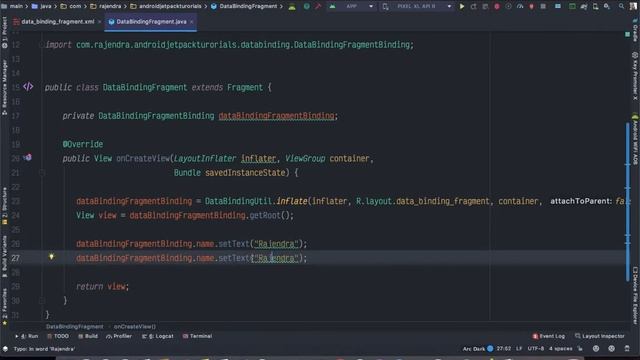640x360 pixels.
Task: Click the 'onCreateView()' breadcrumb below the editor
Action: click(135, 327)
